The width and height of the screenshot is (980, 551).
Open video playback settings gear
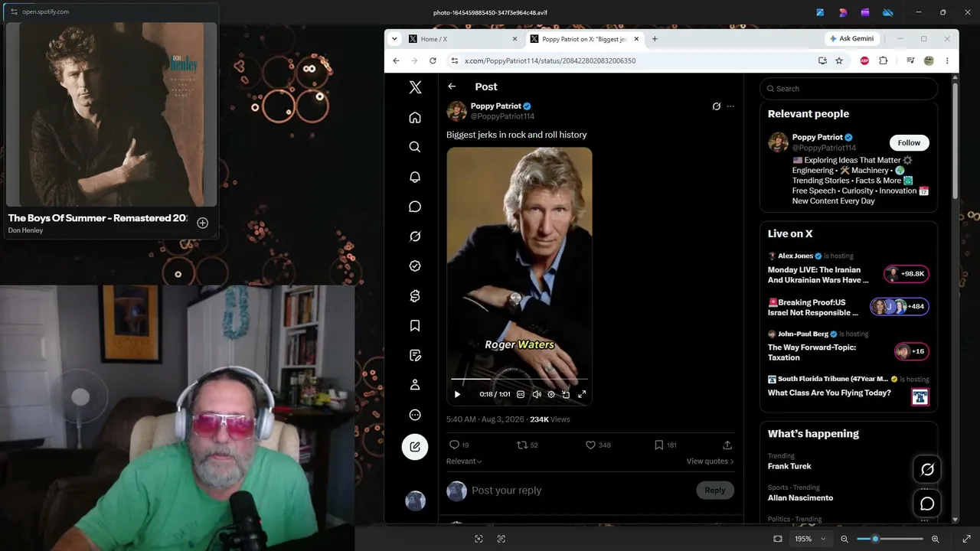coord(551,394)
